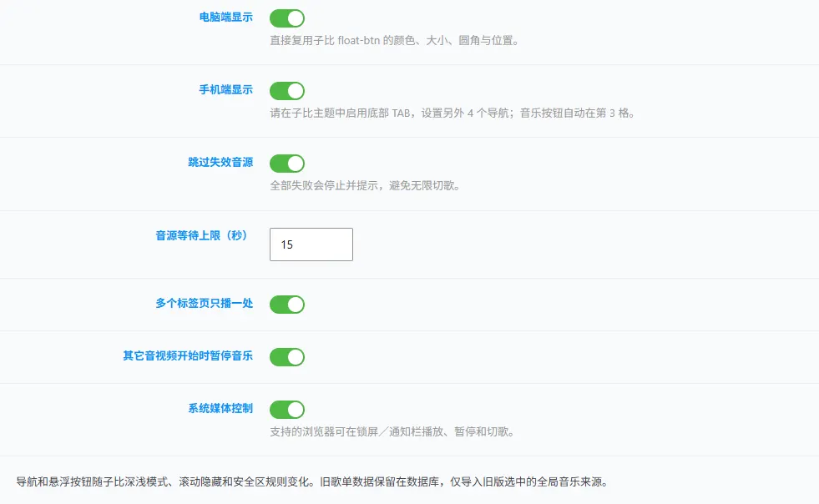Switch off 多个标签页只播一处
819x504 pixels.
(286, 305)
